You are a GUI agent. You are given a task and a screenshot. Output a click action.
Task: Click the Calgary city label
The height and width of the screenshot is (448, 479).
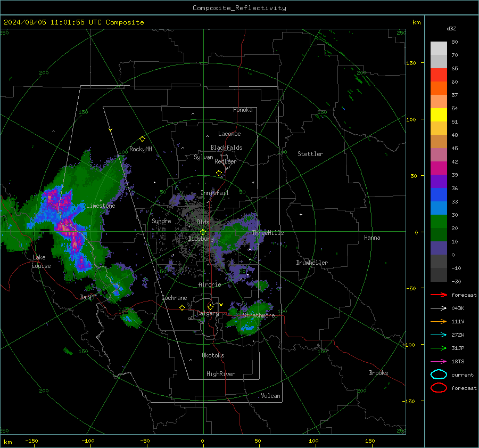click(208, 313)
